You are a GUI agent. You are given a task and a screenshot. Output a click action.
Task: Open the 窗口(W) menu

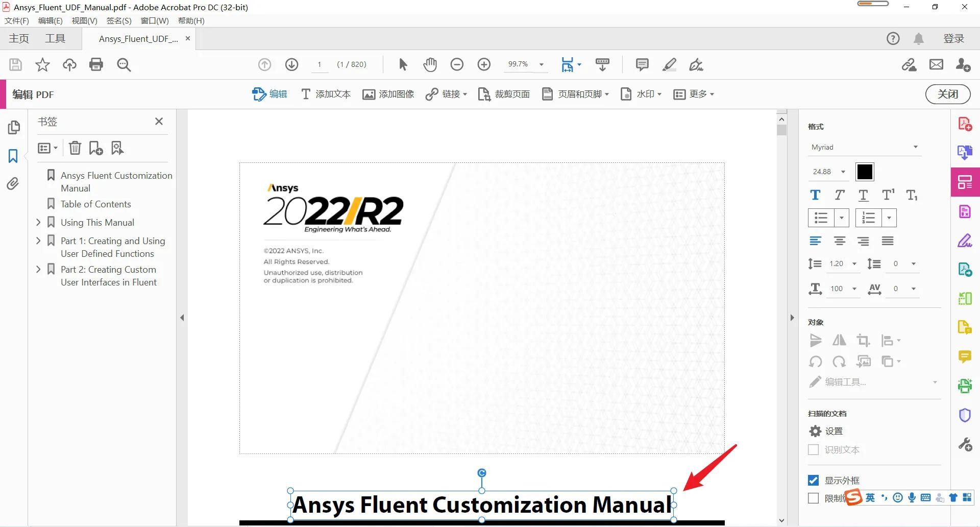(x=155, y=21)
